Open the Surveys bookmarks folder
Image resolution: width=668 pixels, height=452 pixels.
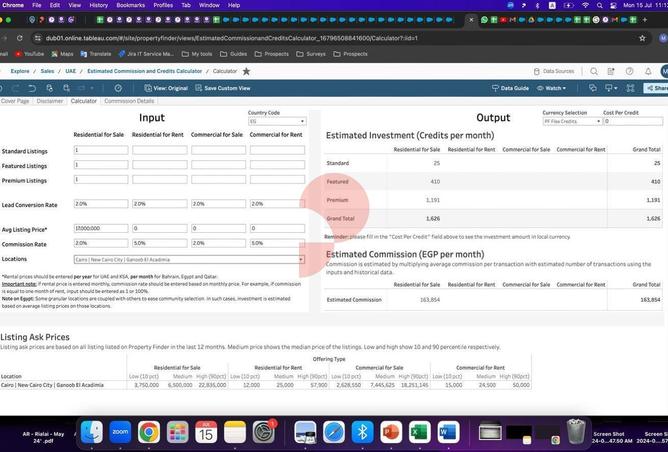[311, 54]
